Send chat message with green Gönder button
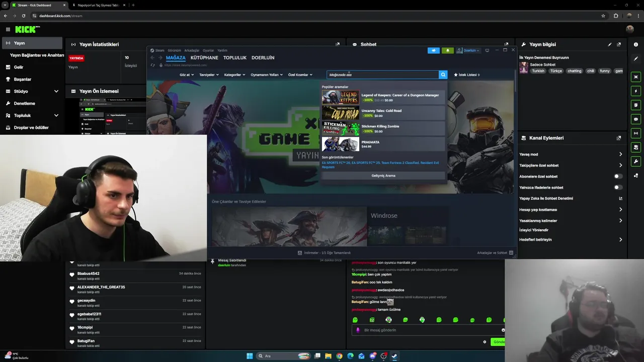644x362 pixels. (x=498, y=342)
